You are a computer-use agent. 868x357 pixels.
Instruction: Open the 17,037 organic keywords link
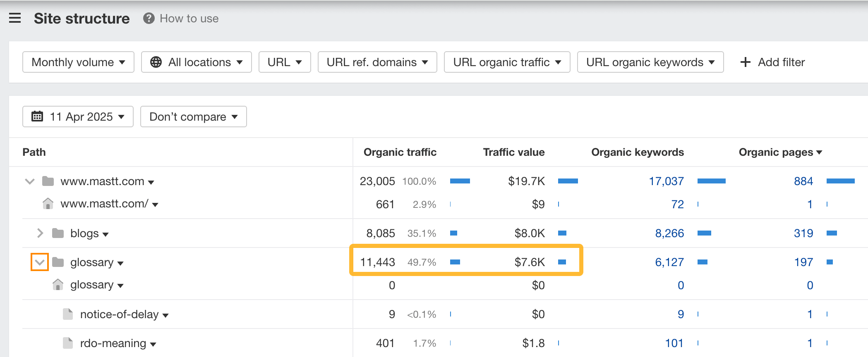(666, 181)
